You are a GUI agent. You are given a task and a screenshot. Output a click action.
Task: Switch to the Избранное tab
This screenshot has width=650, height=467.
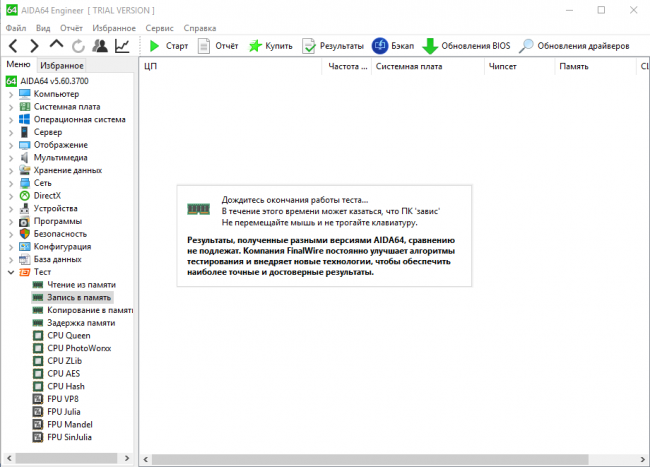tap(62, 65)
